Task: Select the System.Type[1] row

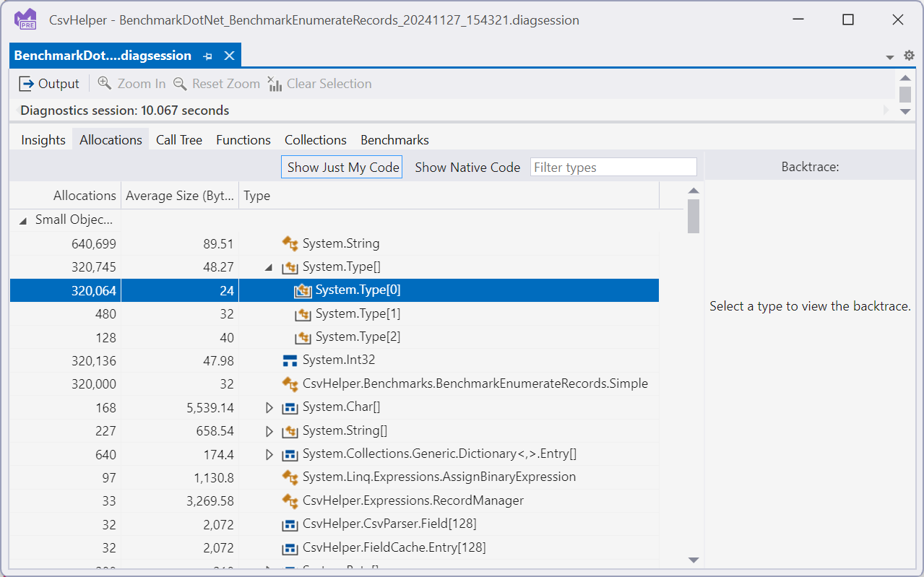Action: [334, 314]
